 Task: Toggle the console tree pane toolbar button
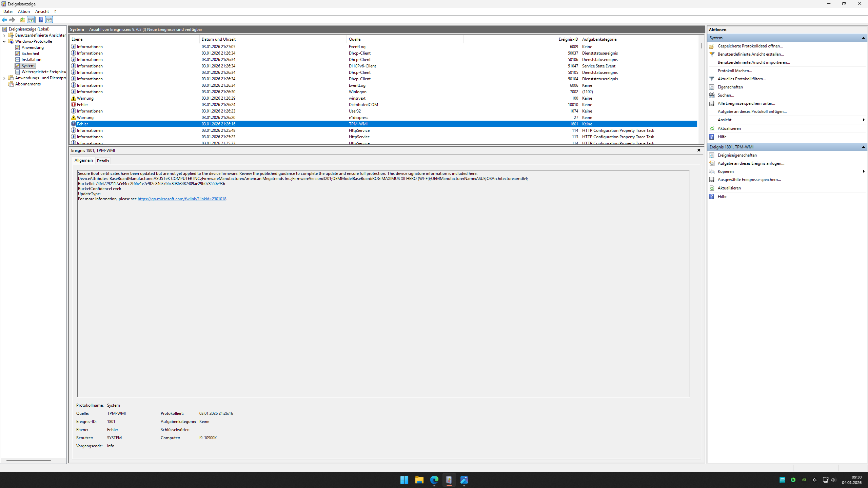(x=31, y=20)
